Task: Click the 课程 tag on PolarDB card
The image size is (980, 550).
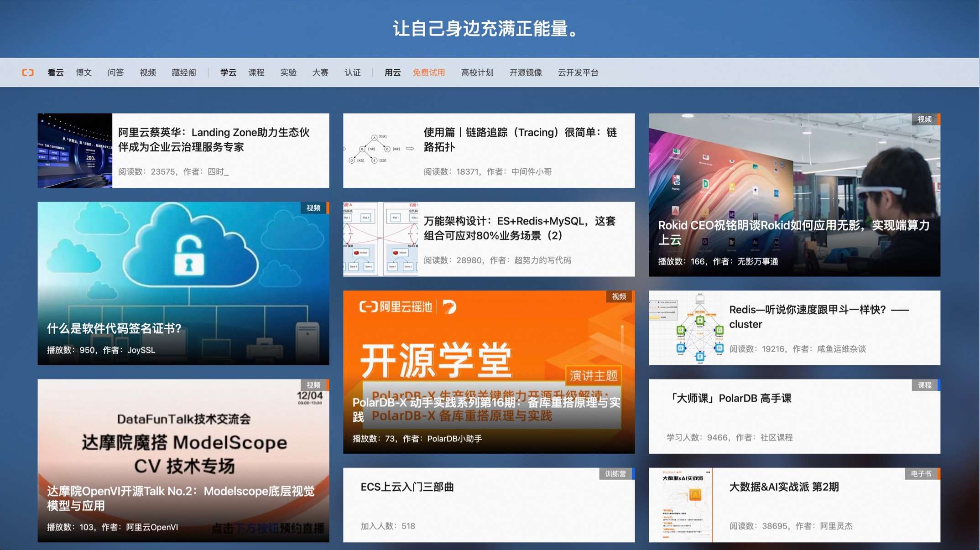Action: pos(925,385)
